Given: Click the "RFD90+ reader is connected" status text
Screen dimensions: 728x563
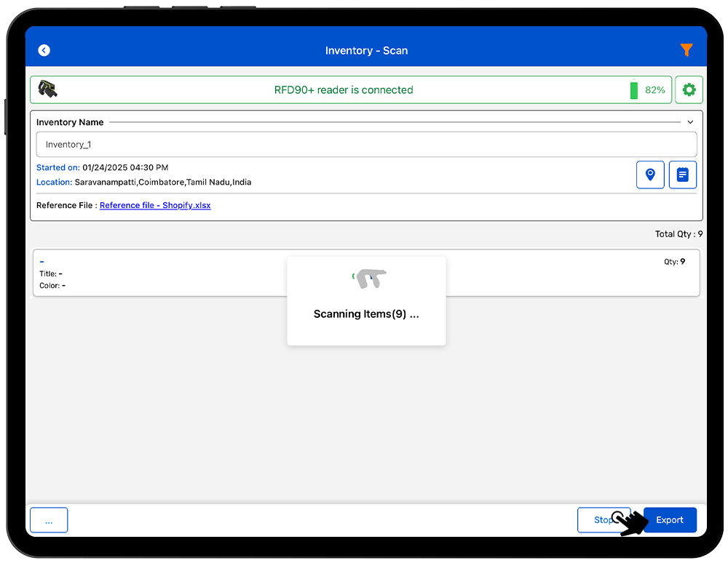Looking at the screenshot, I should 344,90.
